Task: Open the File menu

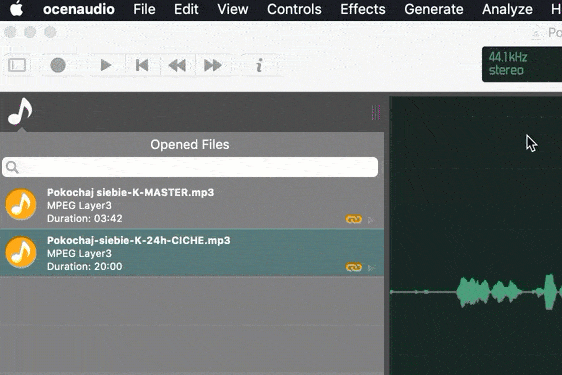Action: (x=144, y=9)
